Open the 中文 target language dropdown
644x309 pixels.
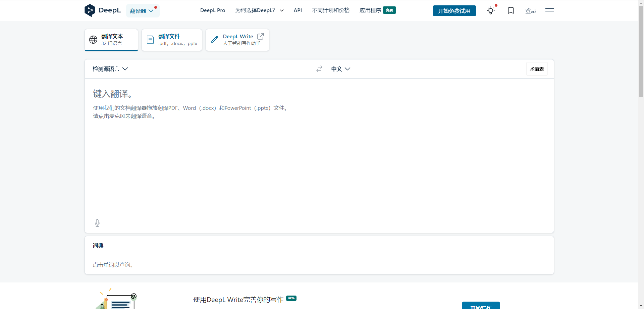[x=340, y=69]
